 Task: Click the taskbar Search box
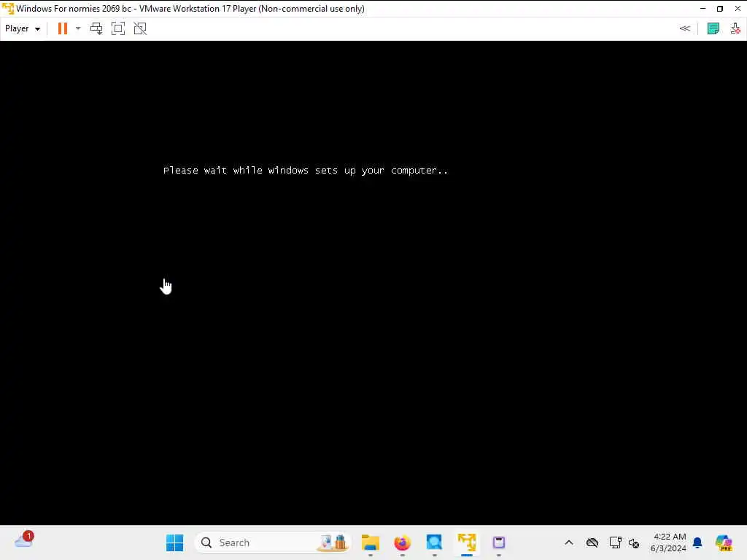click(273, 542)
